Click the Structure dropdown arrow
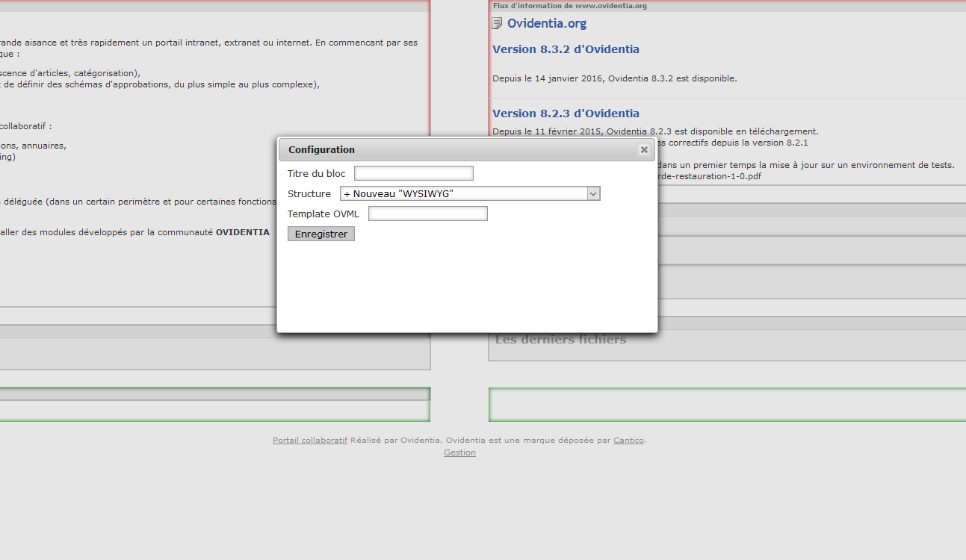Viewport: 966px width, 560px height. pos(593,194)
